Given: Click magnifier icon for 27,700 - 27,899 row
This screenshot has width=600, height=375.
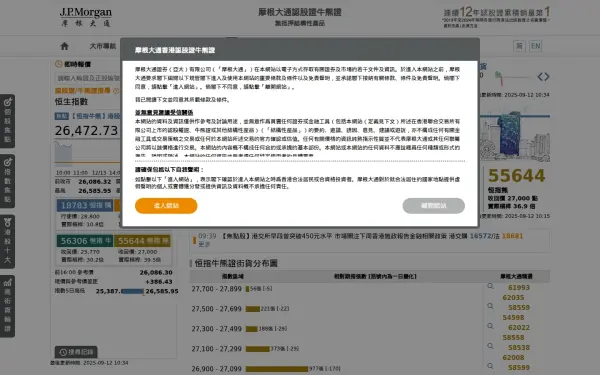Looking at the screenshot, I should [x=490, y=286].
